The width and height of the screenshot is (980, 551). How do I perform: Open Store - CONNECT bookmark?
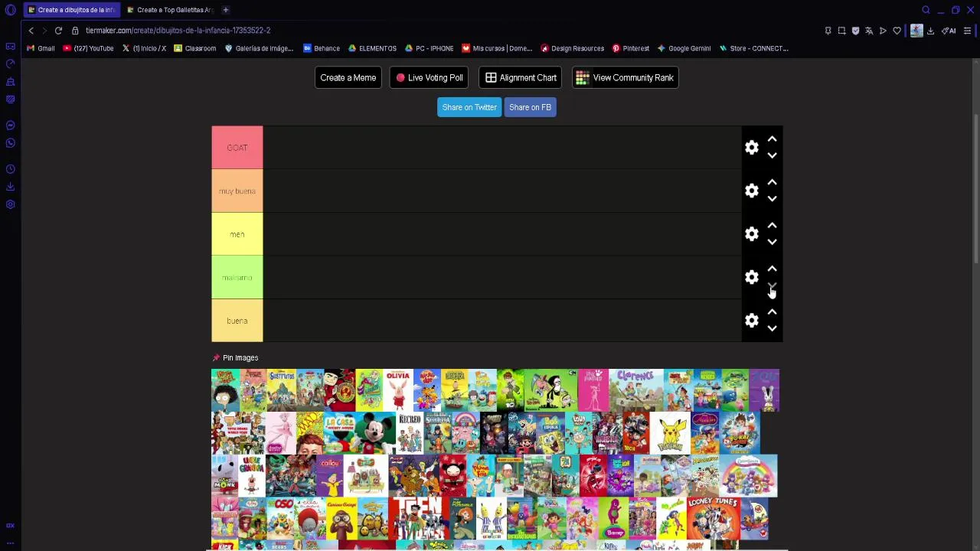click(753, 48)
